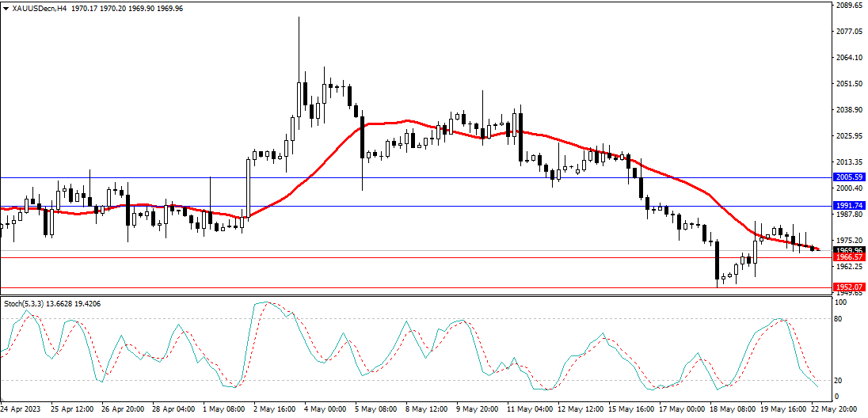Image resolution: width=868 pixels, height=418 pixels.
Task: Click the 22 May 20:00 time label
Action: click(835, 410)
